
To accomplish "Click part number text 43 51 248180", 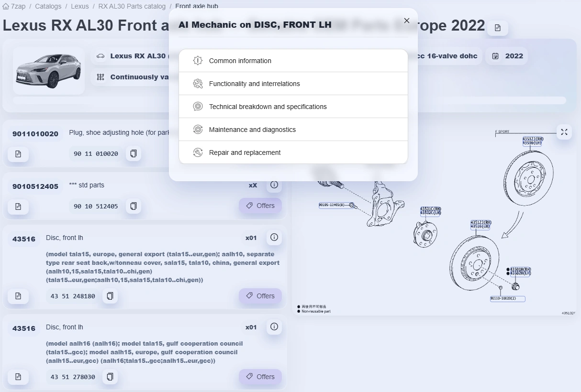I will 73,296.
